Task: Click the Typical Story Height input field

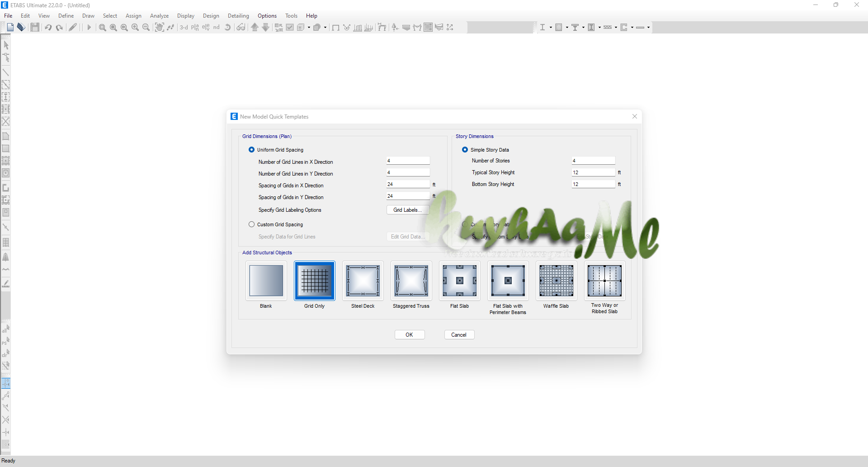Action: point(594,172)
